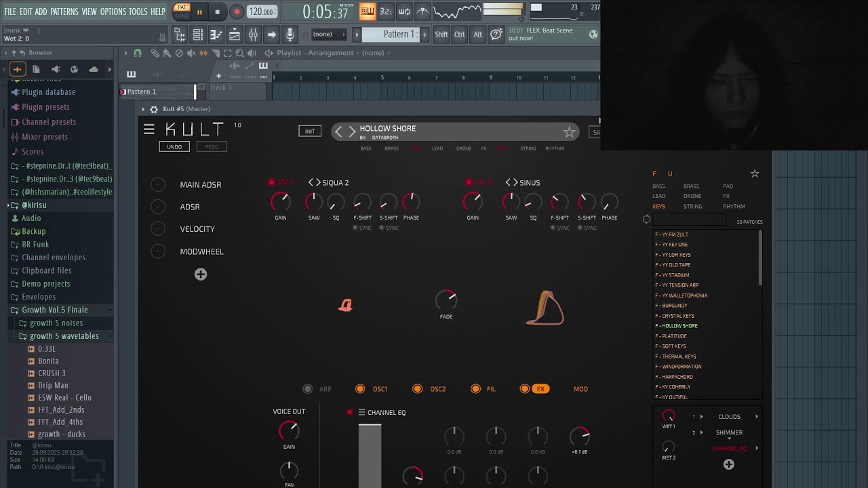Open the EDIT menu
Image resolution: width=868 pixels, height=488 pixels.
[26, 12]
